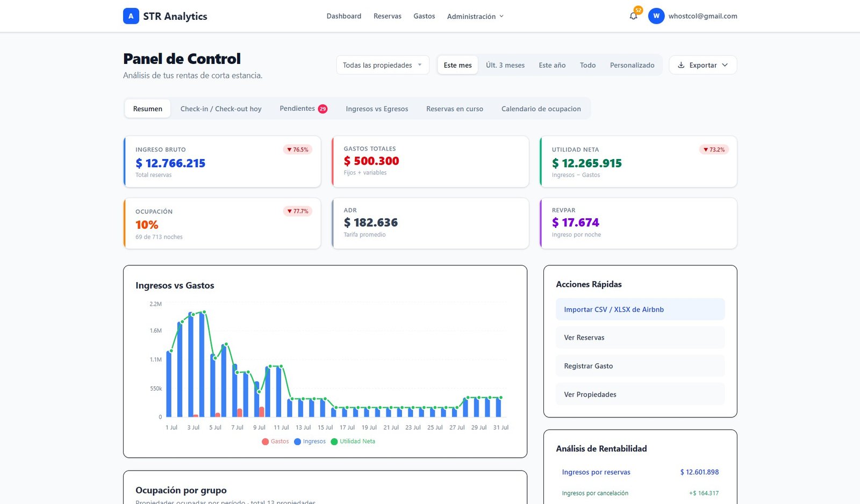Toggle the Ingresos legend series

[310, 442]
